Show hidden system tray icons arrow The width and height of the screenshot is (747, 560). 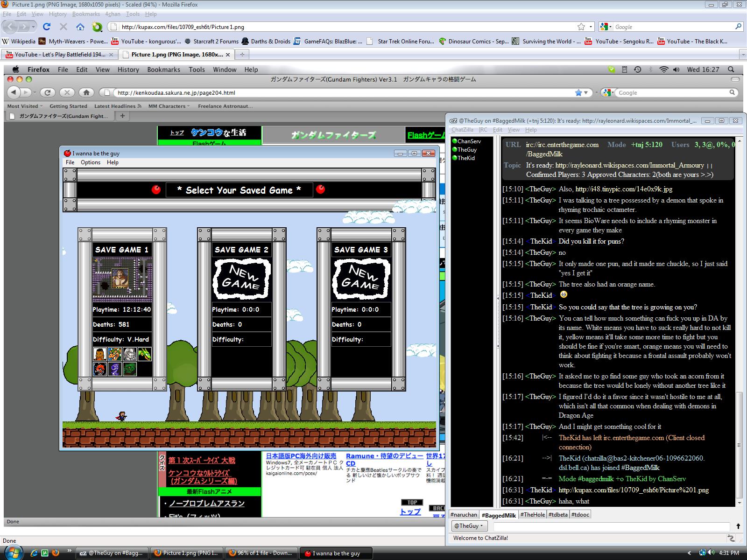pyautogui.click(x=690, y=553)
